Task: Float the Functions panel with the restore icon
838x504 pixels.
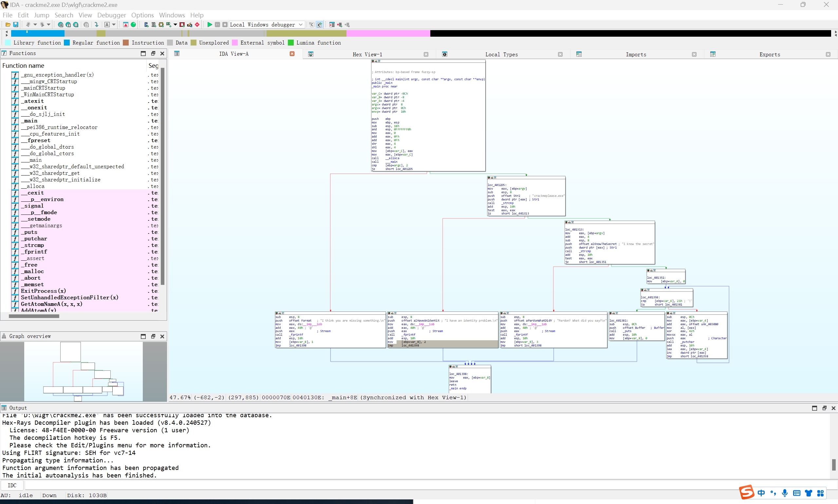Action: 153,53
